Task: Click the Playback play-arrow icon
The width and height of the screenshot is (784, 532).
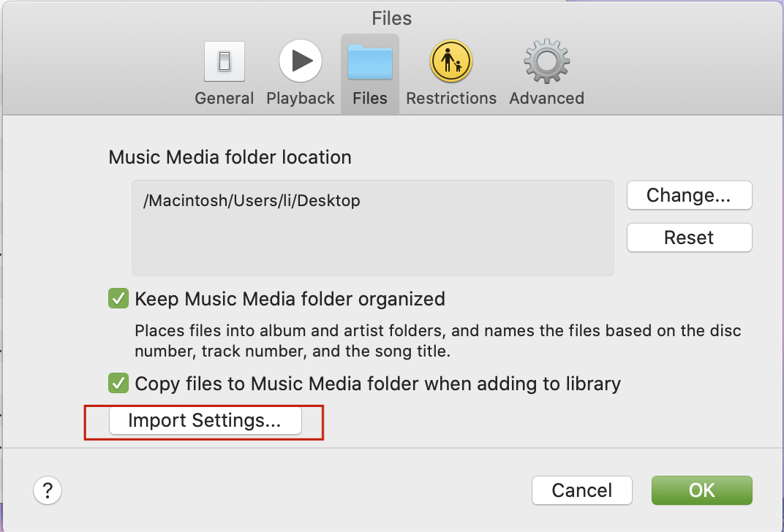Action: coord(301,61)
